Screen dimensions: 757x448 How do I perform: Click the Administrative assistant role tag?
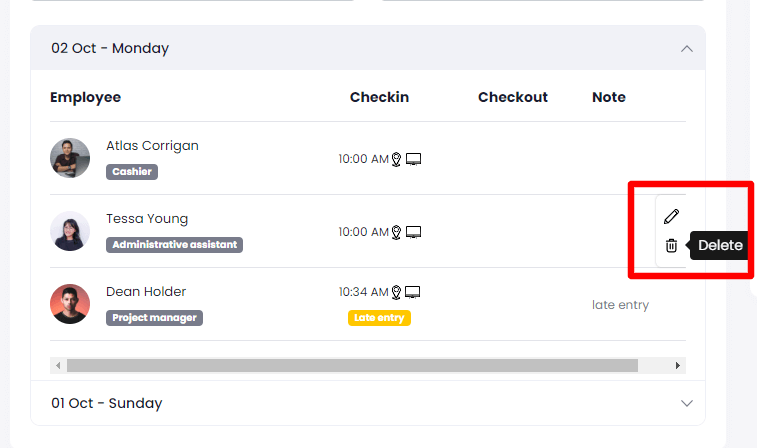(x=174, y=245)
